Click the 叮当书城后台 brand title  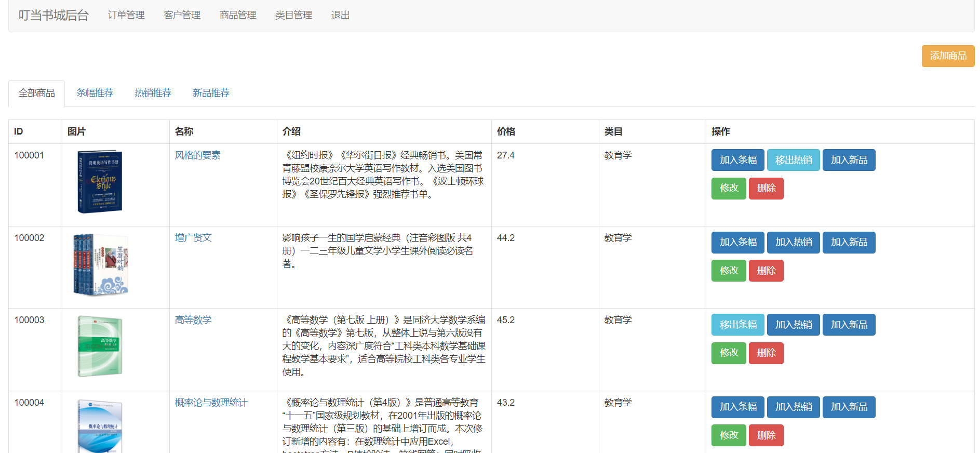click(x=53, y=15)
